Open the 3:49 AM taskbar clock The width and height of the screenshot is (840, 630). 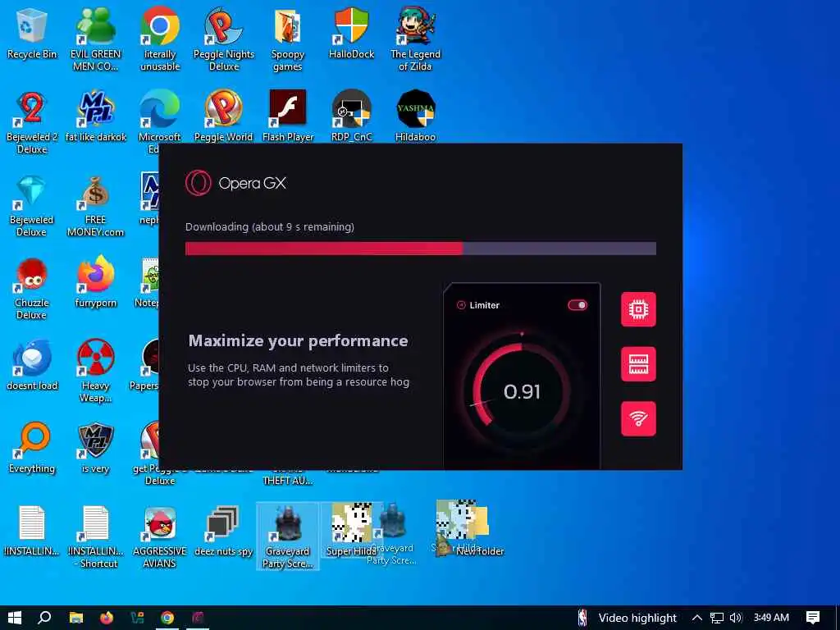point(771,618)
